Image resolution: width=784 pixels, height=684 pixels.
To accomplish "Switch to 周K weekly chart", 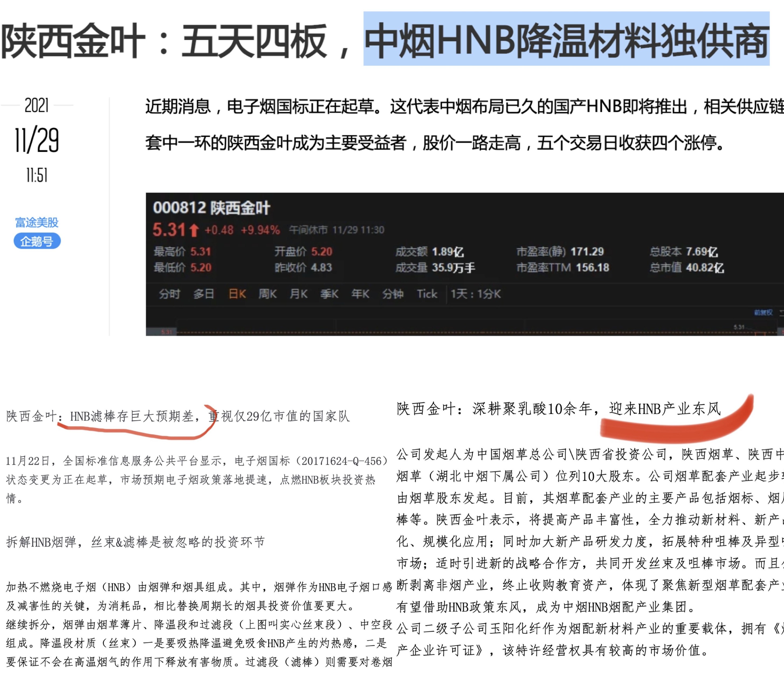I will click(x=267, y=294).
